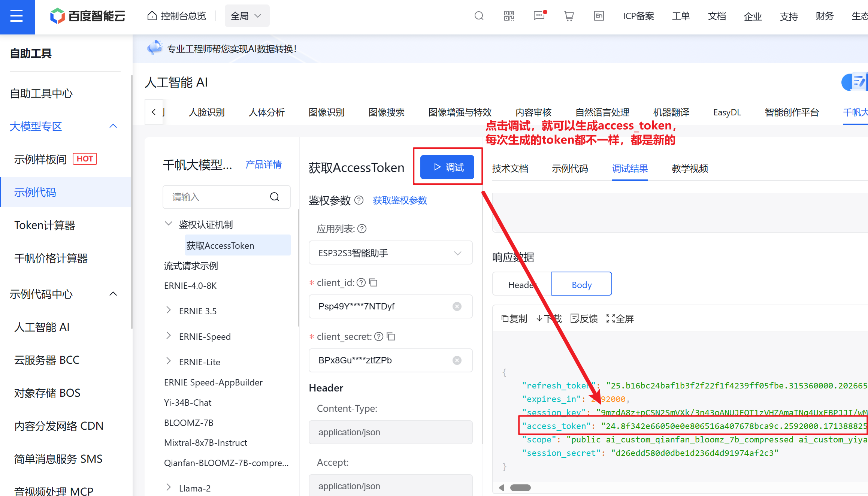Open the 产品详情 link
Viewport: 868px width, 496px height.
pos(263,164)
